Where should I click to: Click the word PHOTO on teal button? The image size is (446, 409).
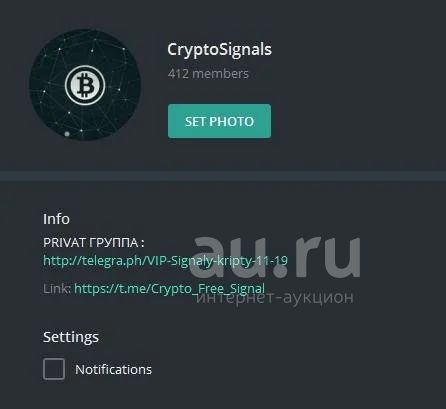pyautogui.click(x=232, y=121)
